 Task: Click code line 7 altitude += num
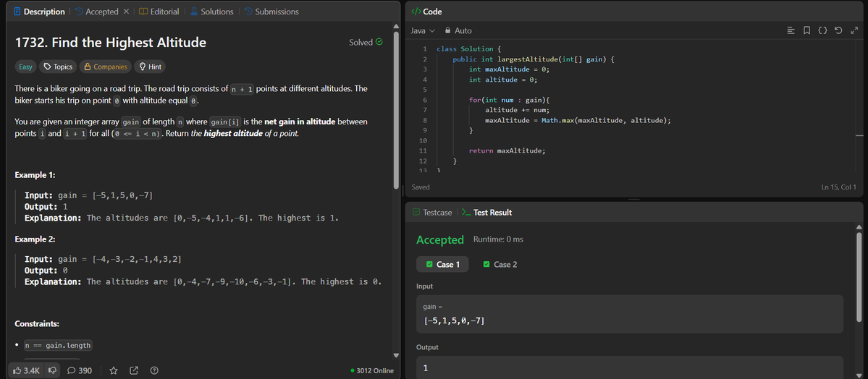(517, 110)
